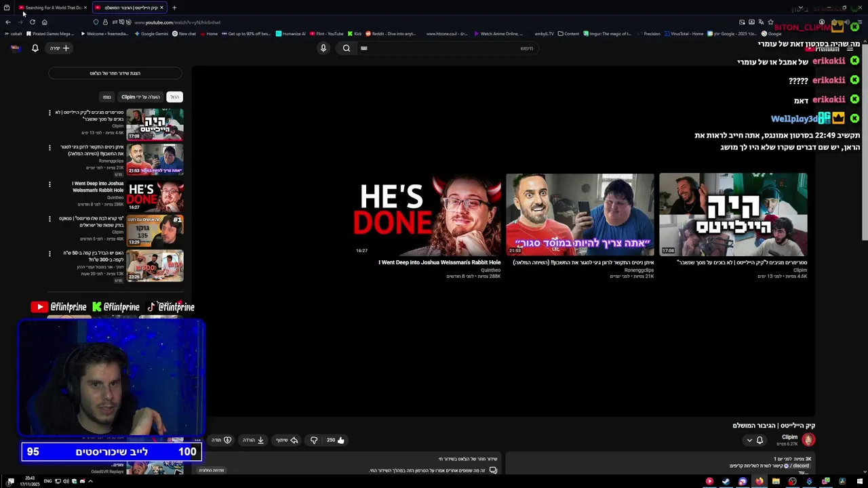Open the Google Gemini bookmark

click(151, 34)
